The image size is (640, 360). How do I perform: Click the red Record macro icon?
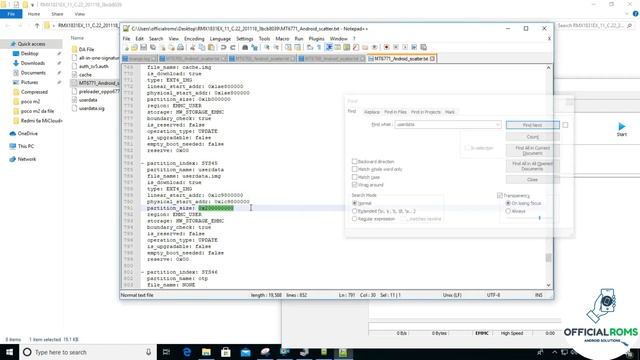pyautogui.click(x=386, y=47)
